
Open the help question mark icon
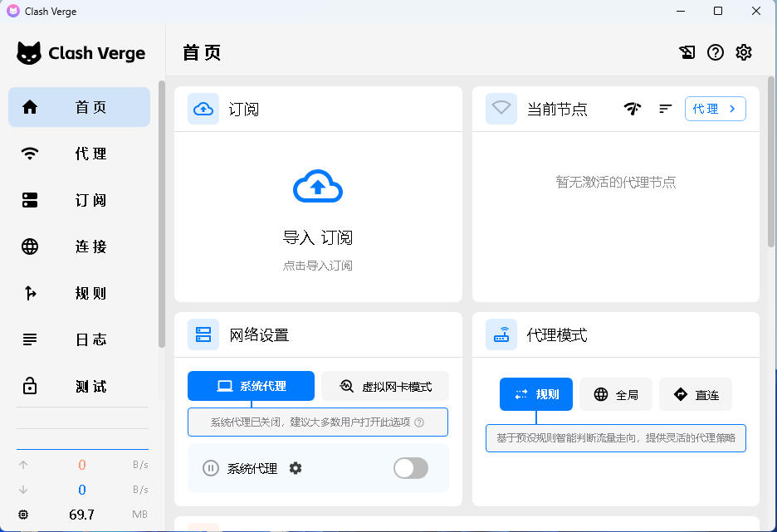(716, 52)
